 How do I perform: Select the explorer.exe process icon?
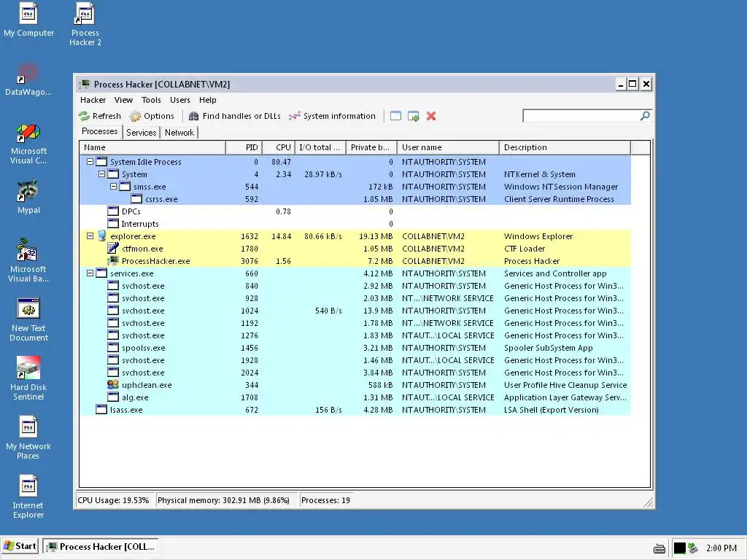pos(101,236)
